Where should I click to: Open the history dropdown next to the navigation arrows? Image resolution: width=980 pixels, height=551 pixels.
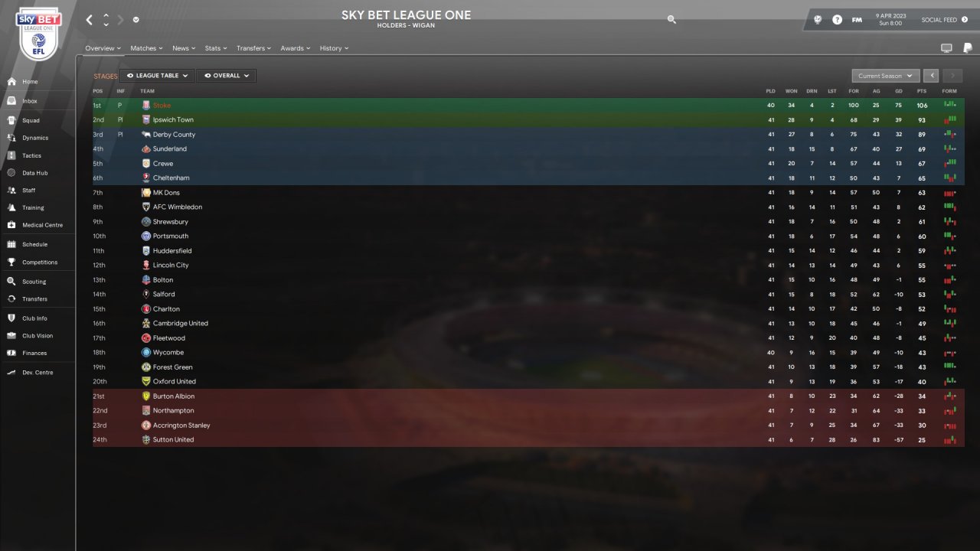(136, 20)
